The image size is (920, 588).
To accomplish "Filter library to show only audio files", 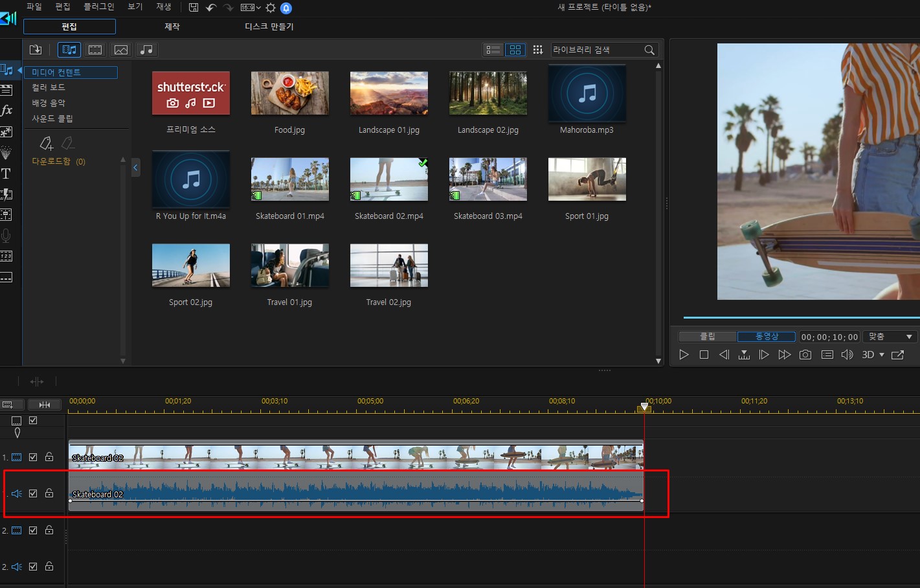I will pyautogui.click(x=147, y=50).
